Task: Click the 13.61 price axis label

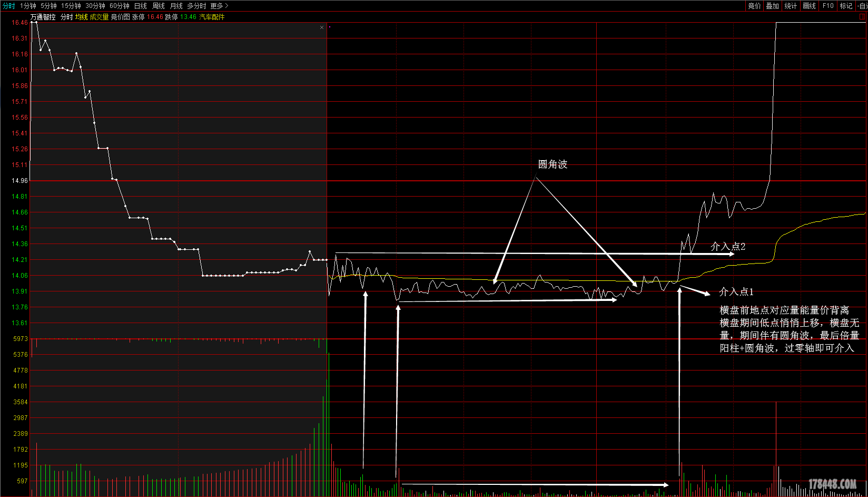Action: pos(19,323)
